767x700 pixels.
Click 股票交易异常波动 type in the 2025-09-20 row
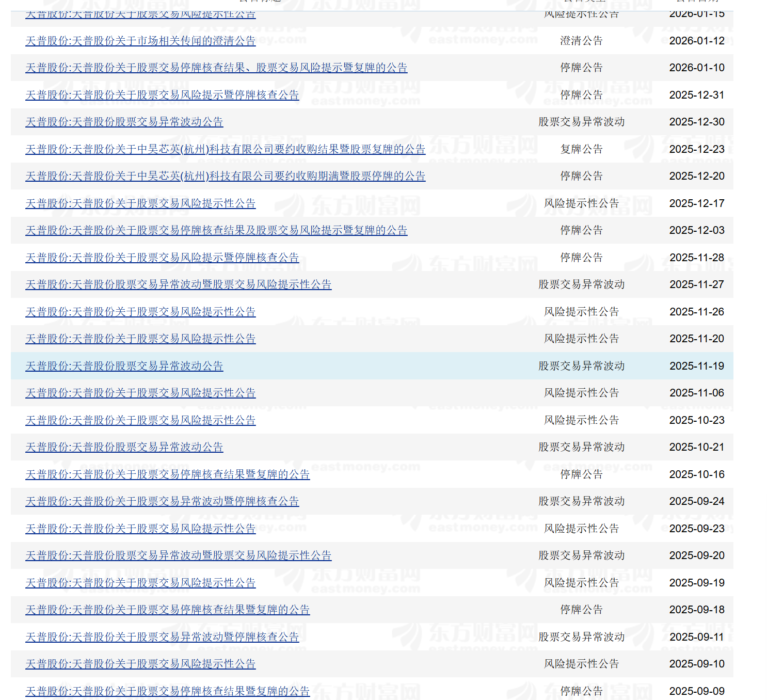tap(582, 555)
